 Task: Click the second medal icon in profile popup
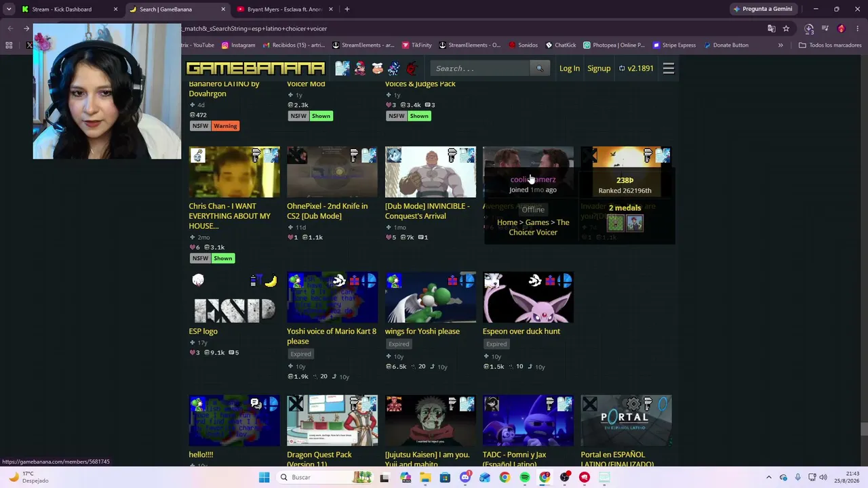click(635, 223)
